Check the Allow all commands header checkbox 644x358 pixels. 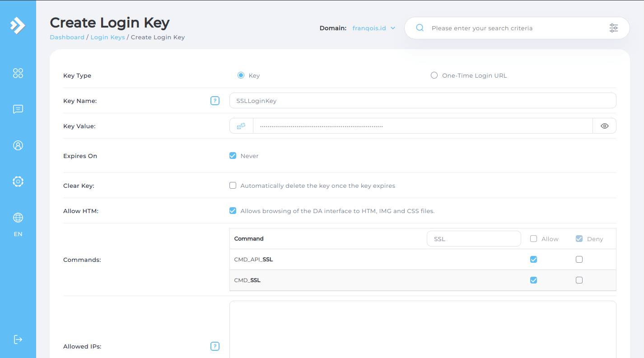tap(533, 239)
